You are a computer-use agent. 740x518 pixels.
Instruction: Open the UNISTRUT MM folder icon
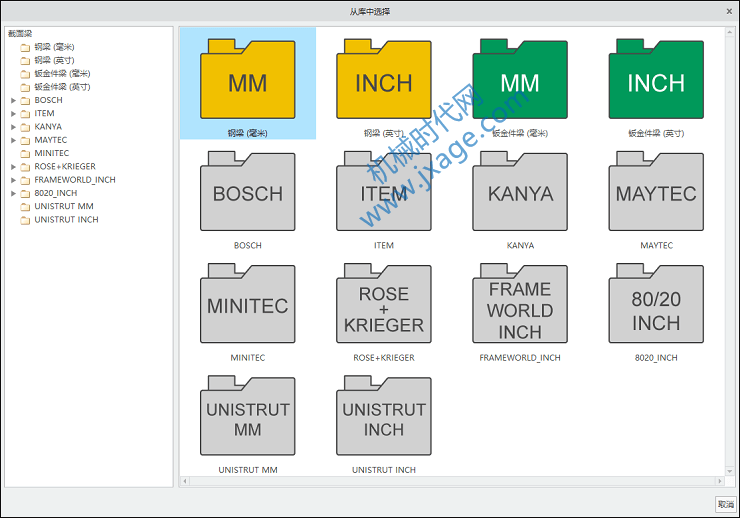(x=248, y=416)
